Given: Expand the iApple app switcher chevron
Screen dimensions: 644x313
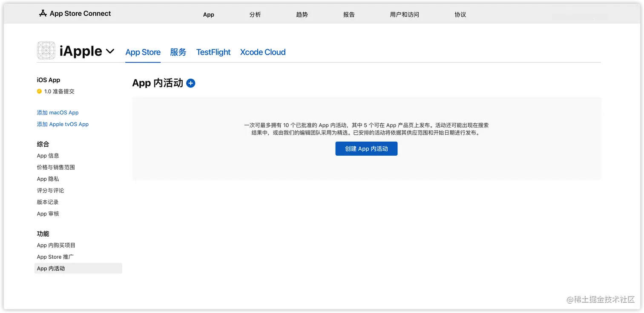Looking at the screenshot, I should (x=110, y=51).
